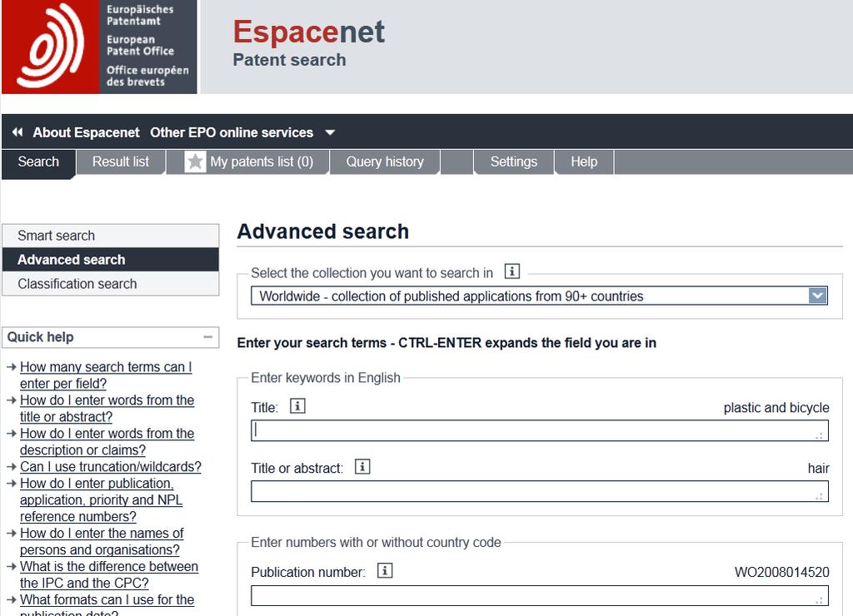853x616 pixels.
Task: Click the 'WO2008014520' example text
Action: click(x=781, y=572)
